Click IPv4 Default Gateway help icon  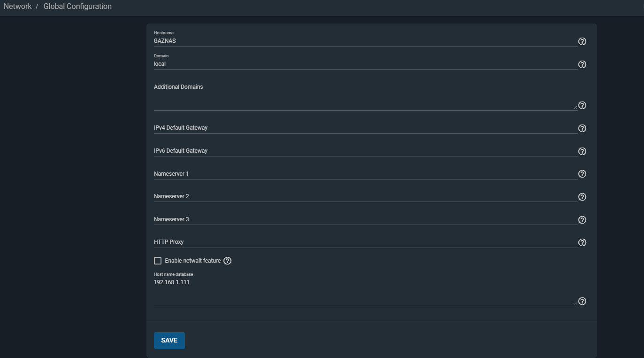(x=582, y=128)
